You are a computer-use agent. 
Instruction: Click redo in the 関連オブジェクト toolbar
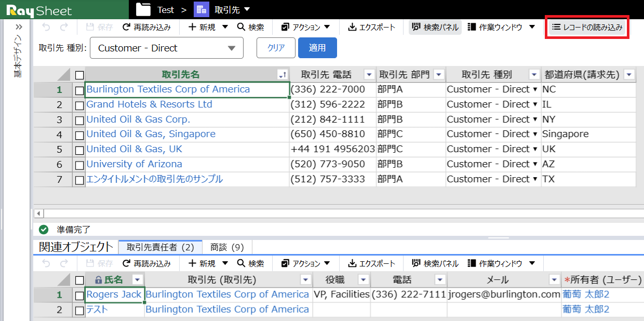(64, 263)
